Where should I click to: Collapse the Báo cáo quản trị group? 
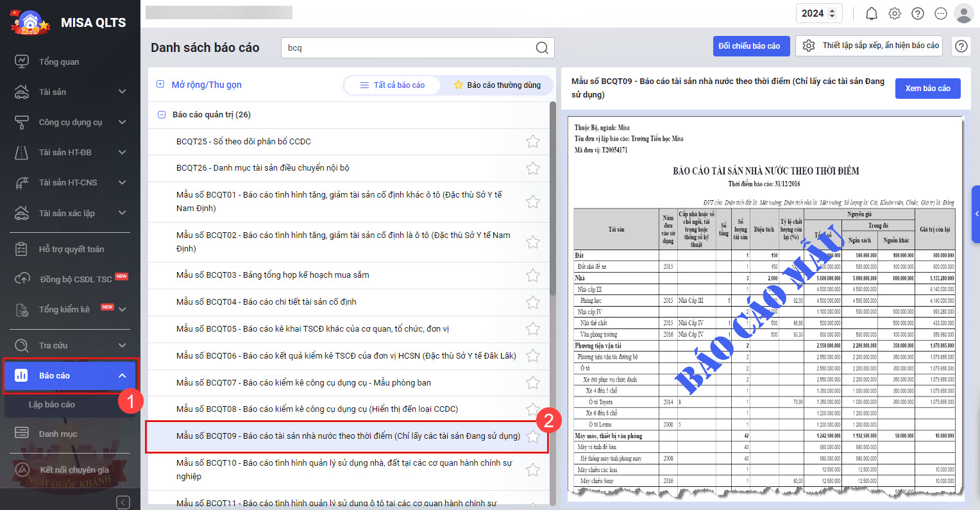[x=162, y=115]
